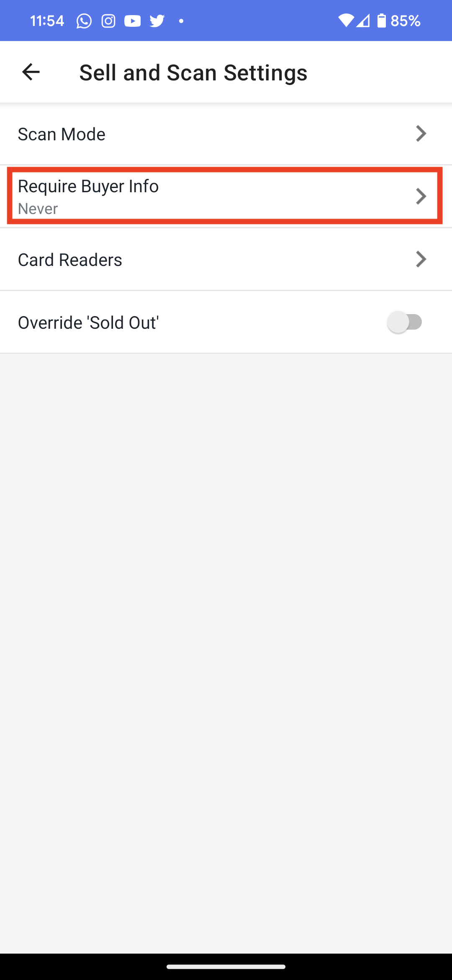452x980 pixels.
Task: Tap WhatsApp notification icon in status bar
Action: (x=84, y=21)
